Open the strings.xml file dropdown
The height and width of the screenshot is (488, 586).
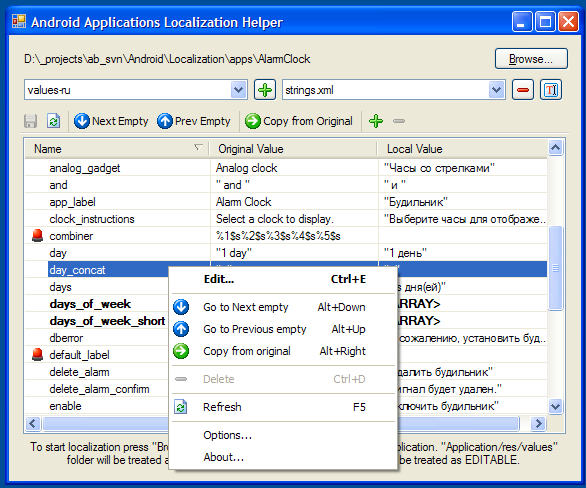pos(496,90)
